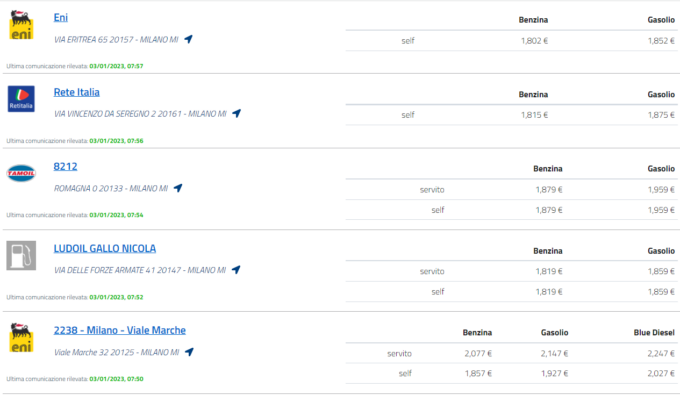
Task: Open the 8212 station link
Action: 65,166
